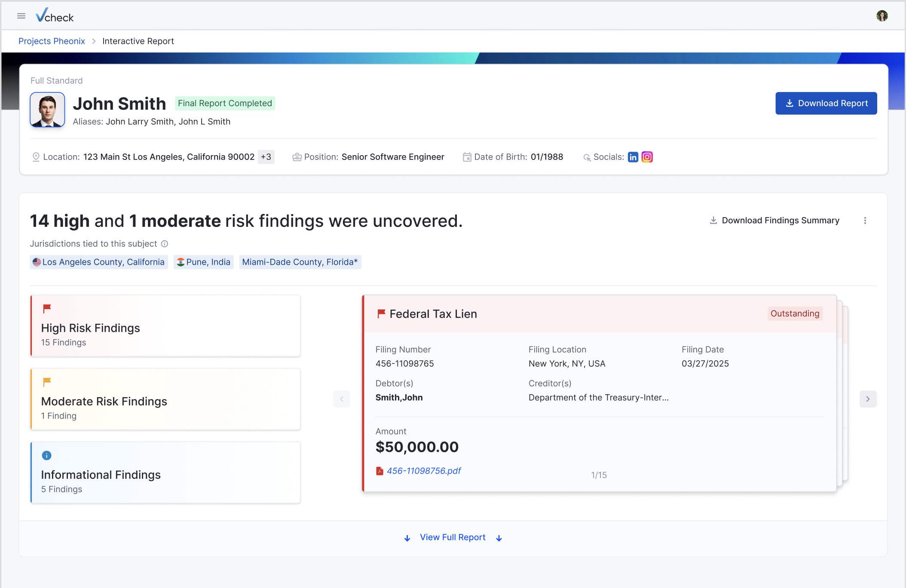The image size is (906, 588).
Task: Open John Smith's LinkedIn profile icon
Action: pos(633,157)
